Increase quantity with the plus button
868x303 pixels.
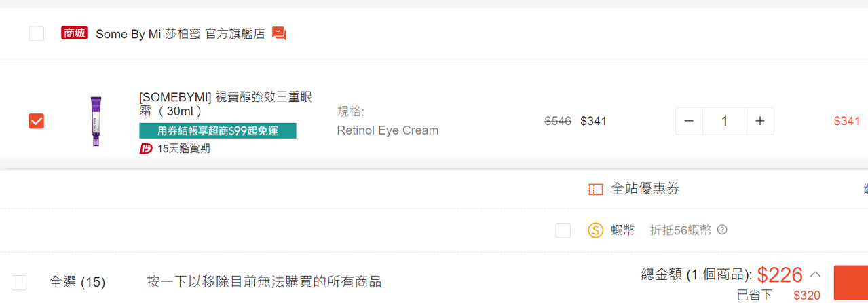[x=760, y=121]
